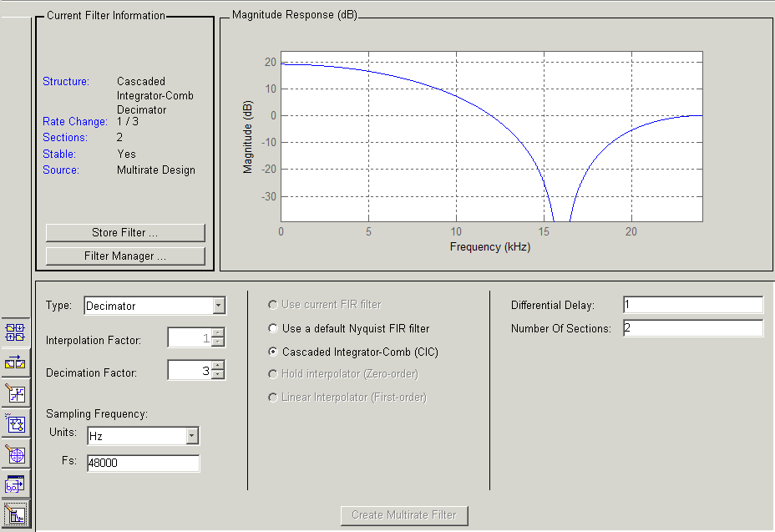Open the Pole/Zero Editor sidebar panel
This screenshot has height=532, width=775.
pyautogui.click(x=15, y=455)
